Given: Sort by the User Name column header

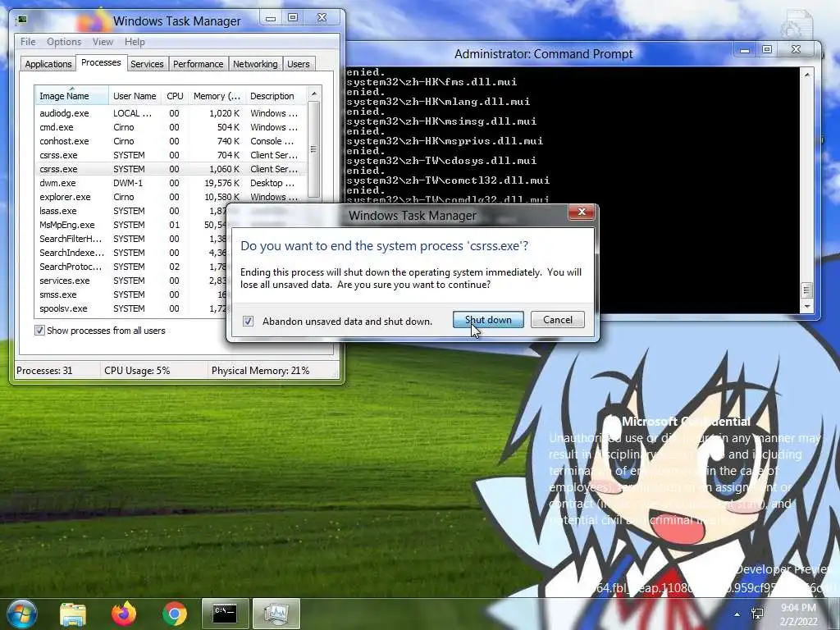Looking at the screenshot, I should coord(135,96).
